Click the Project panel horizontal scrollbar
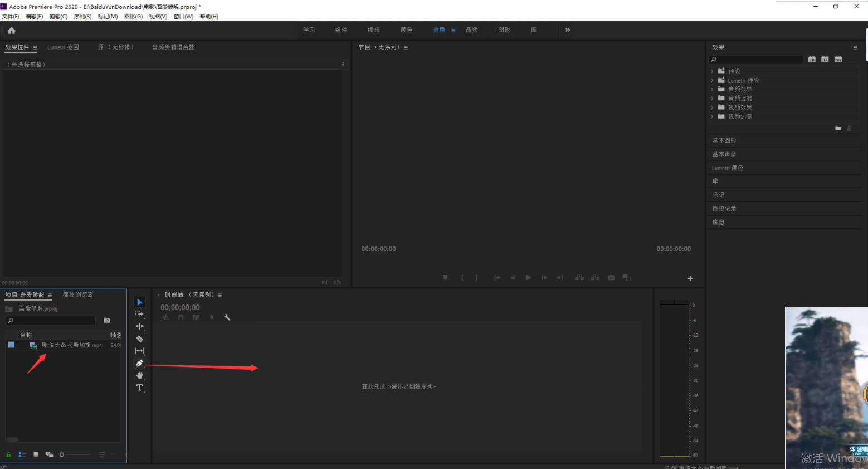 [12, 439]
